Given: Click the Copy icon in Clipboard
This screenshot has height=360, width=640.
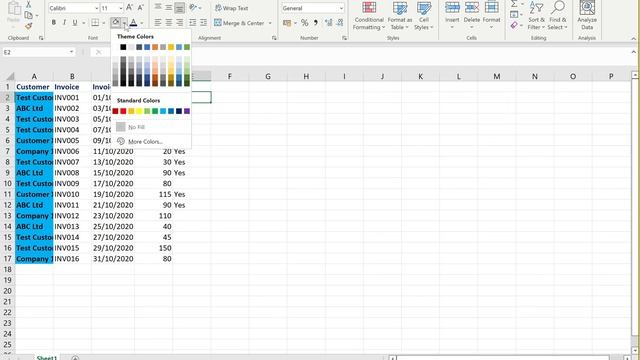Looking at the screenshot, I should [28, 16].
